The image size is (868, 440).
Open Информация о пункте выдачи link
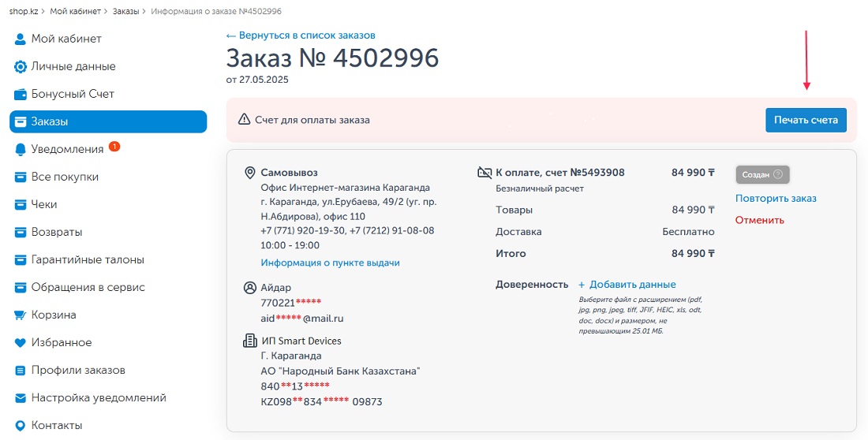pyautogui.click(x=330, y=263)
